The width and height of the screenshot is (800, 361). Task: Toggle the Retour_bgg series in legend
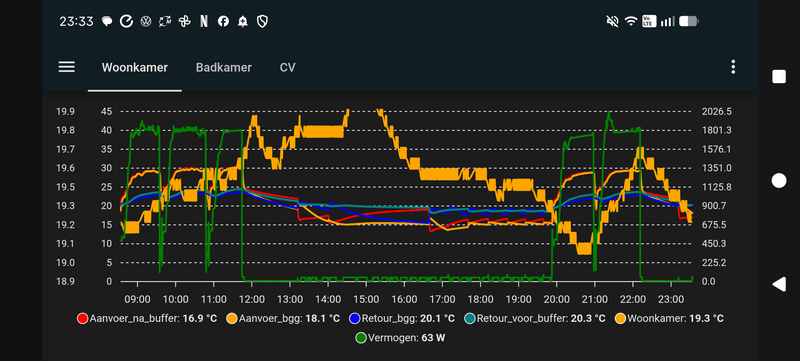click(x=402, y=319)
